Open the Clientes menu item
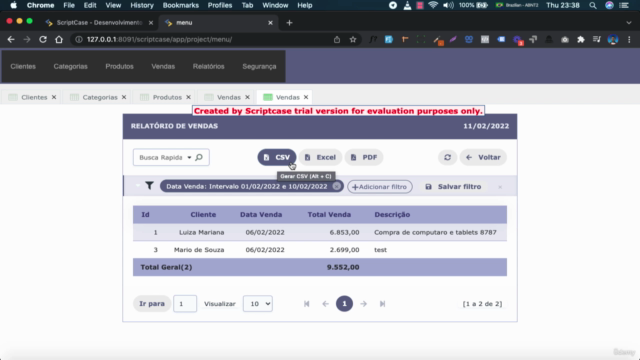The image size is (640, 360). click(23, 66)
